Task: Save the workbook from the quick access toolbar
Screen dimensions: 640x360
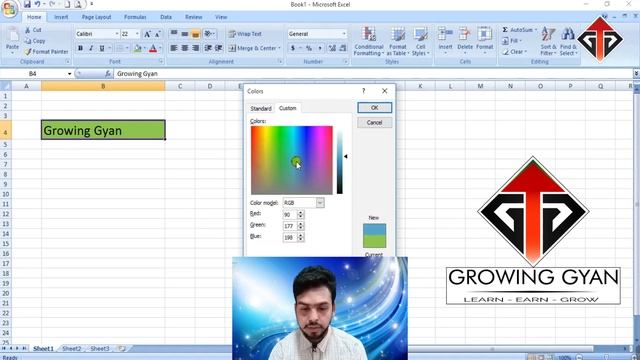Action: click(27, 4)
